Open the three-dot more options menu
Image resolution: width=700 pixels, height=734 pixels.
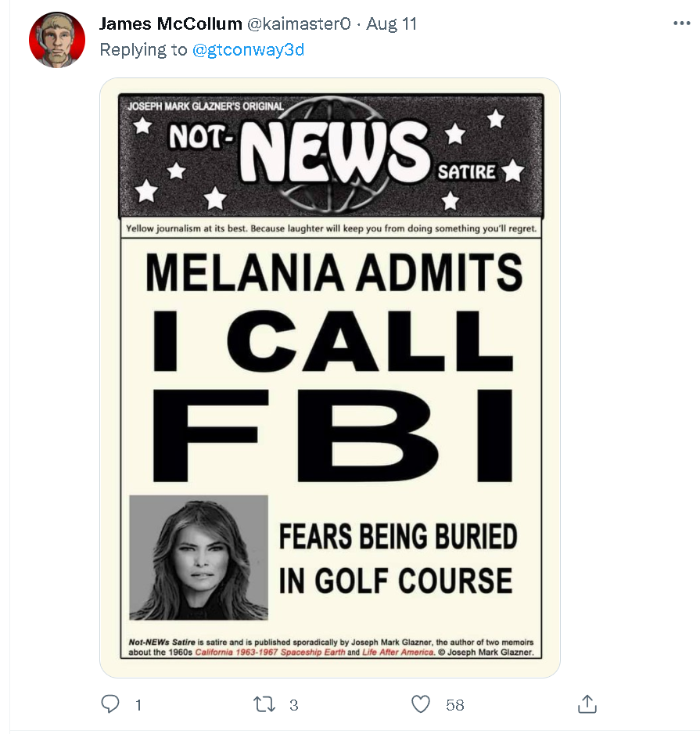click(682, 23)
